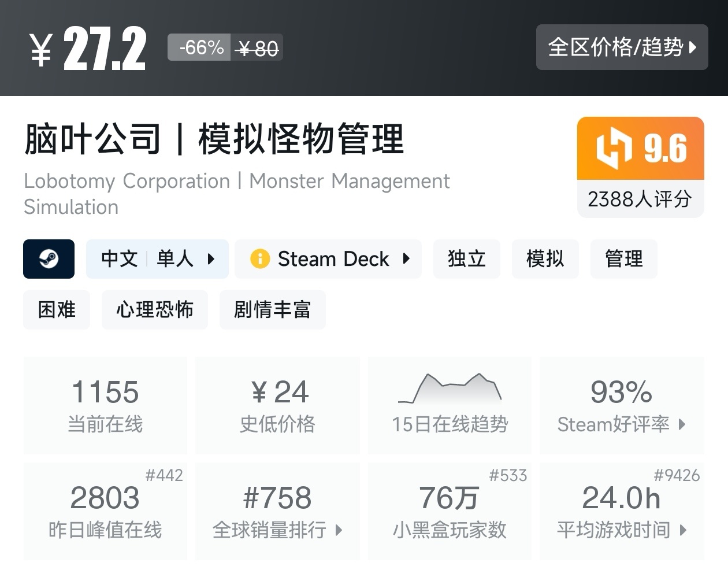Click the yellow Steam Deck info icon
This screenshot has width=728, height=566.
pos(260,258)
